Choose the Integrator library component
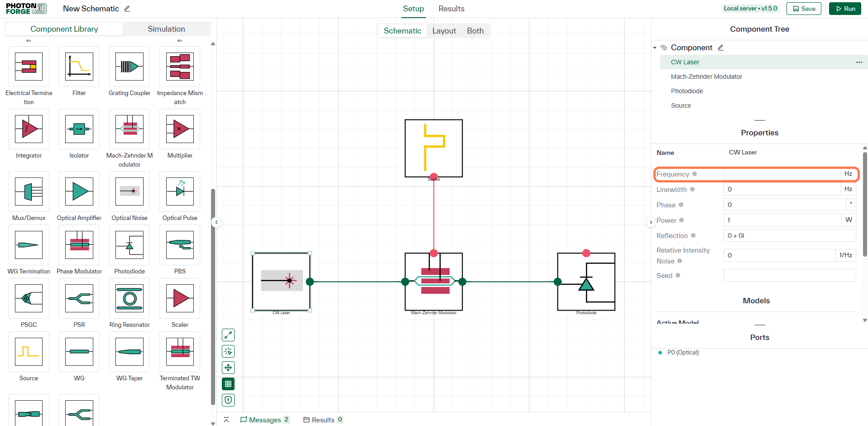868x426 pixels. [x=29, y=129]
